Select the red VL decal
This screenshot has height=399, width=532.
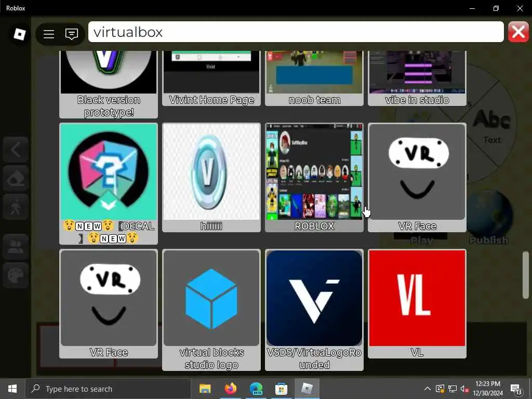tap(417, 303)
